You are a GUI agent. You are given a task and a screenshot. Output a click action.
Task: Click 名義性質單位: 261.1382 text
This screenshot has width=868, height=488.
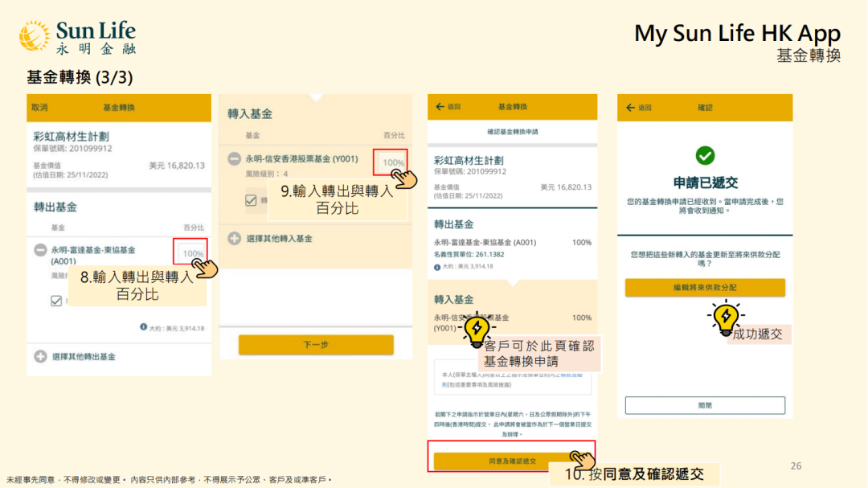tap(469, 254)
